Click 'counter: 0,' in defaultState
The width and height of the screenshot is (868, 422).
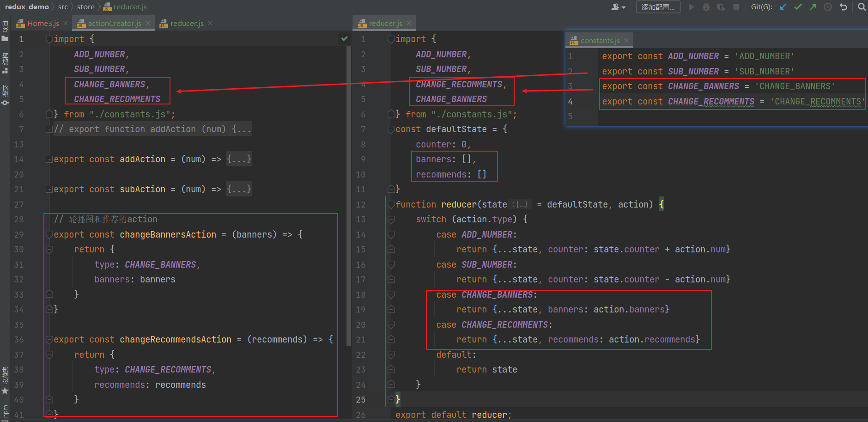tap(443, 145)
